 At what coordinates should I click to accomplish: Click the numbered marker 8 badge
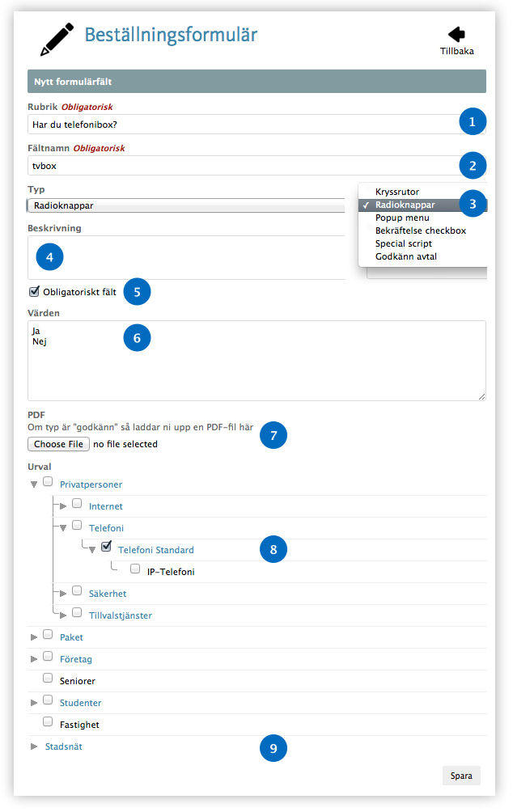pyautogui.click(x=273, y=549)
